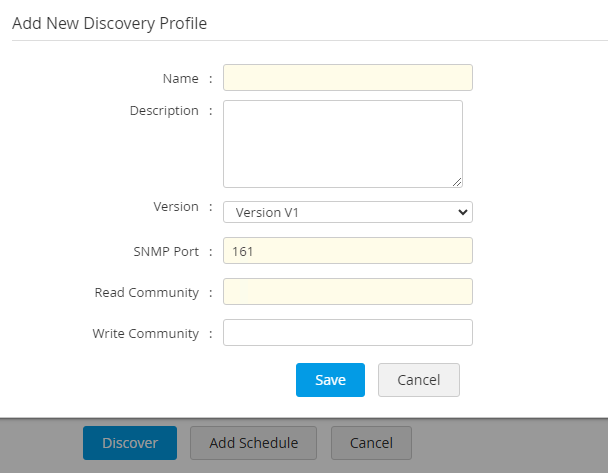
Task: Click the Write Community label
Action: pyautogui.click(x=145, y=333)
